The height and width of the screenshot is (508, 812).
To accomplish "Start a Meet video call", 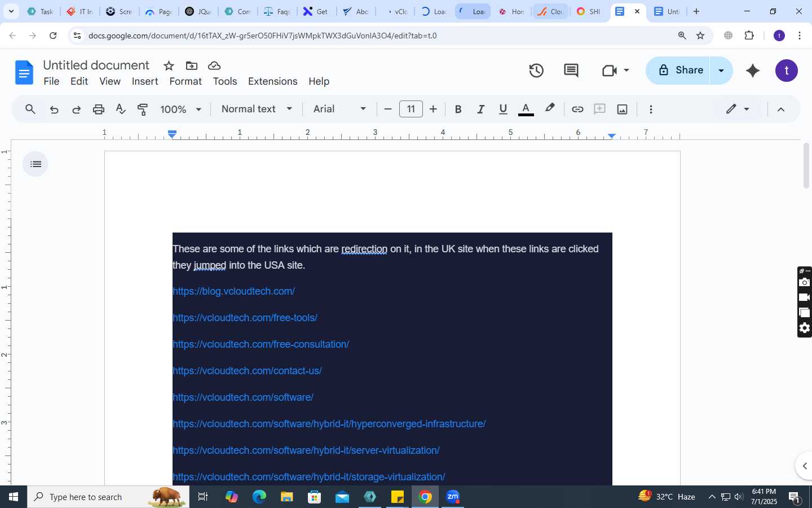I will click(609, 71).
